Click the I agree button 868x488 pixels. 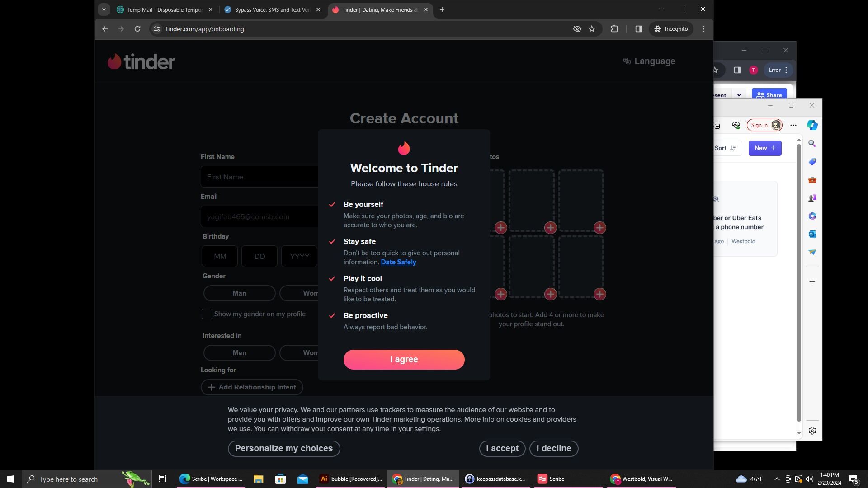(x=404, y=360)
